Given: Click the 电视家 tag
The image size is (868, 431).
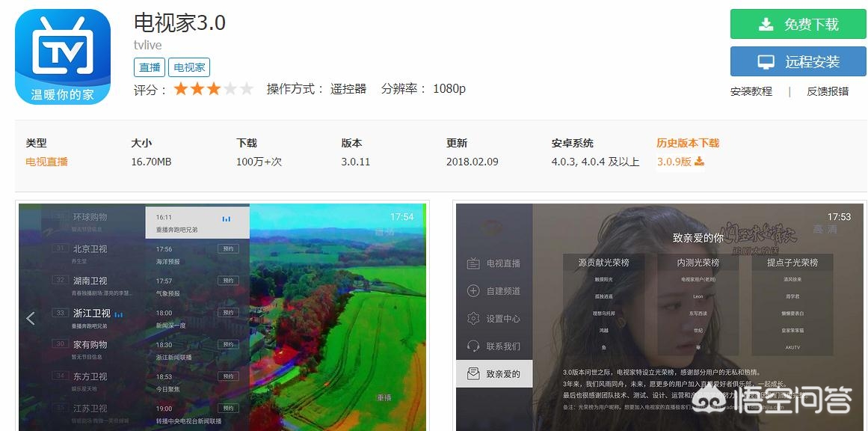Looking at the screenshot, I should (189, 67).
